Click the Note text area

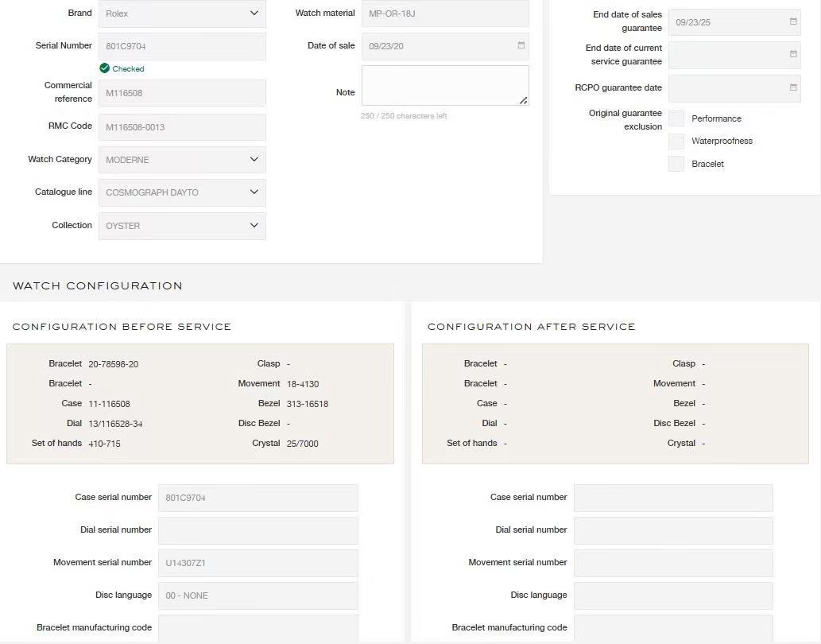(x=444, y=85)
